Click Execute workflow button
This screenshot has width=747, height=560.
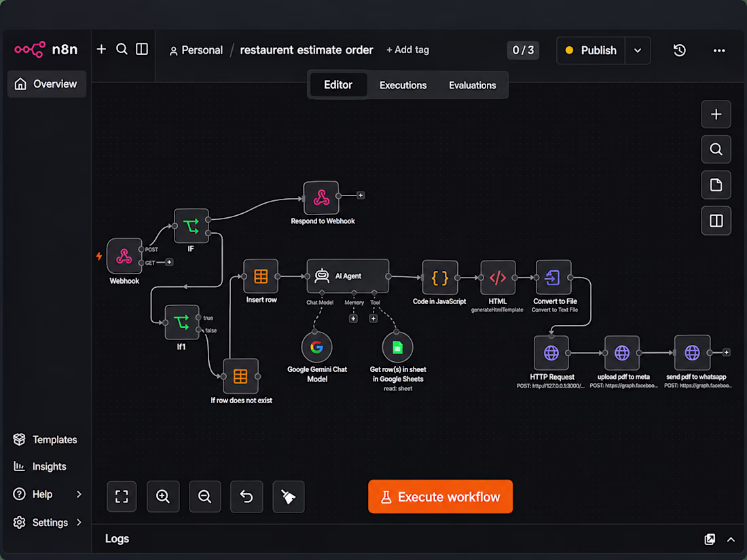pos(440,497)
